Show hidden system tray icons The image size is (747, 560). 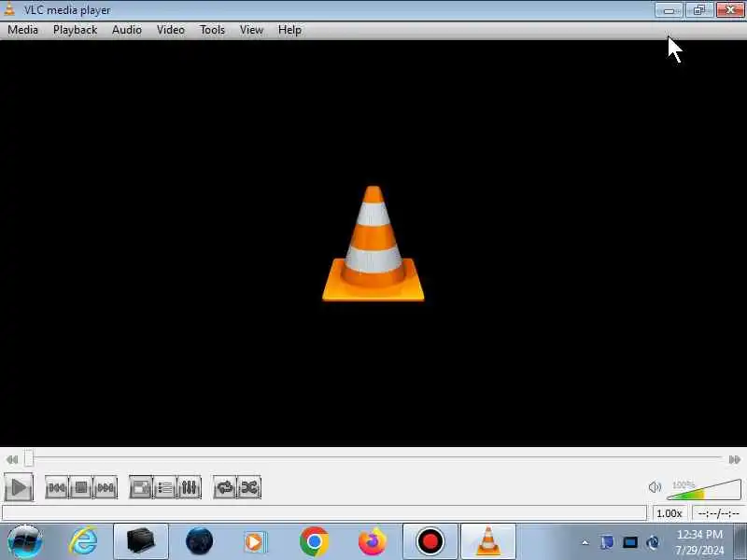585,542
